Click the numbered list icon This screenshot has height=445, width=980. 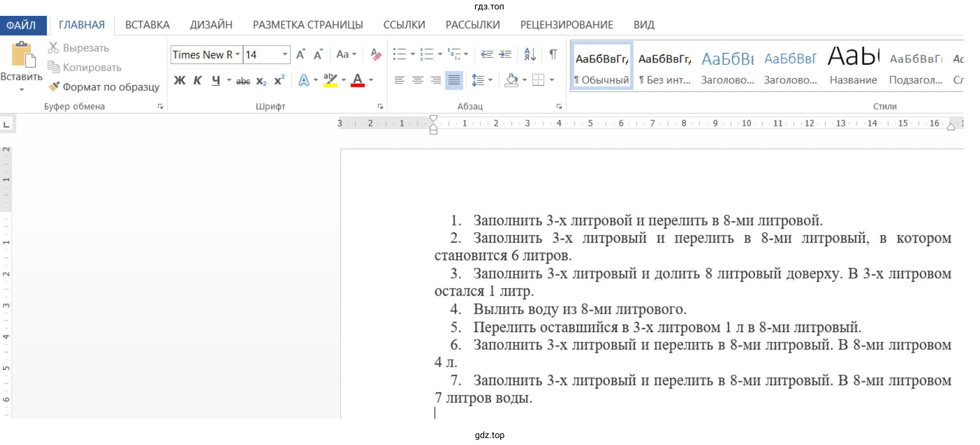click(x=426, y=54)
